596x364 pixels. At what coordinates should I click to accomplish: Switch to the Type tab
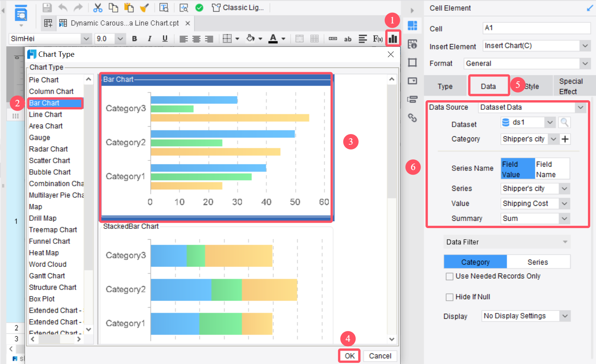click(445, 86)
